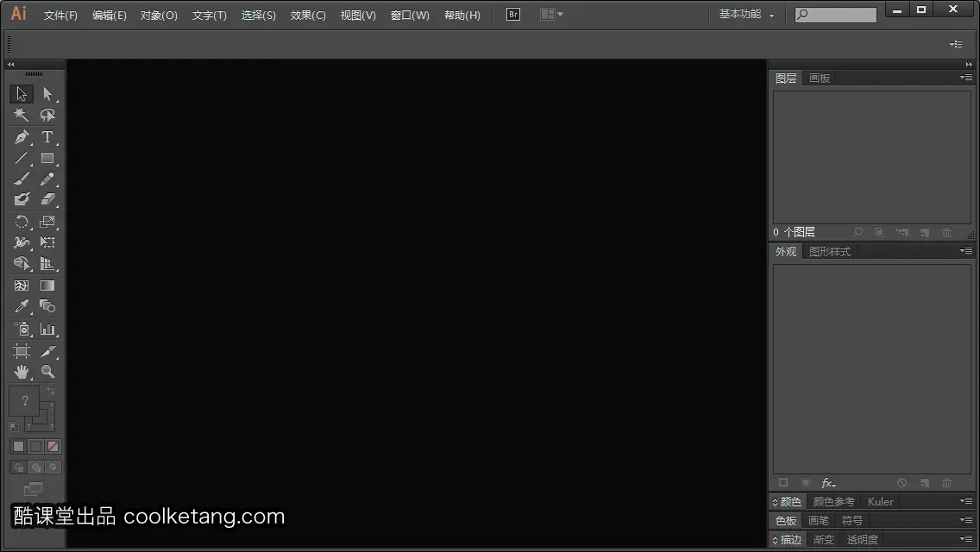The image size is (980, 552).
Task: Open the 图层 panel flyout menu
Action: point(966,78)
